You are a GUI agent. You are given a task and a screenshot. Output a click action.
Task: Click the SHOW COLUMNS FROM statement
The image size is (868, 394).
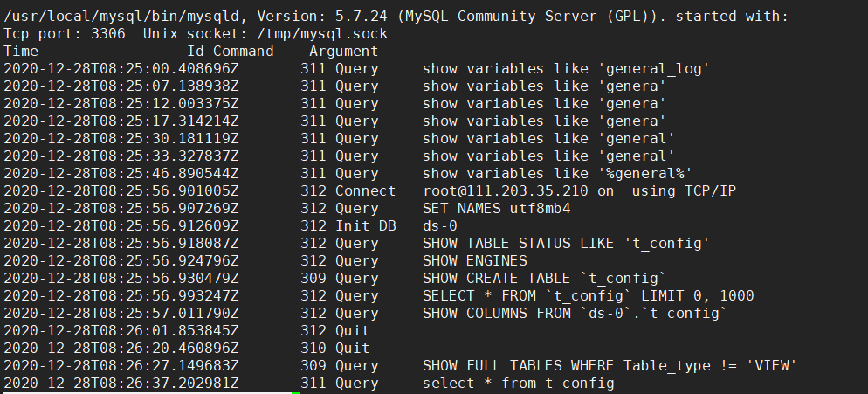(575, 313)
